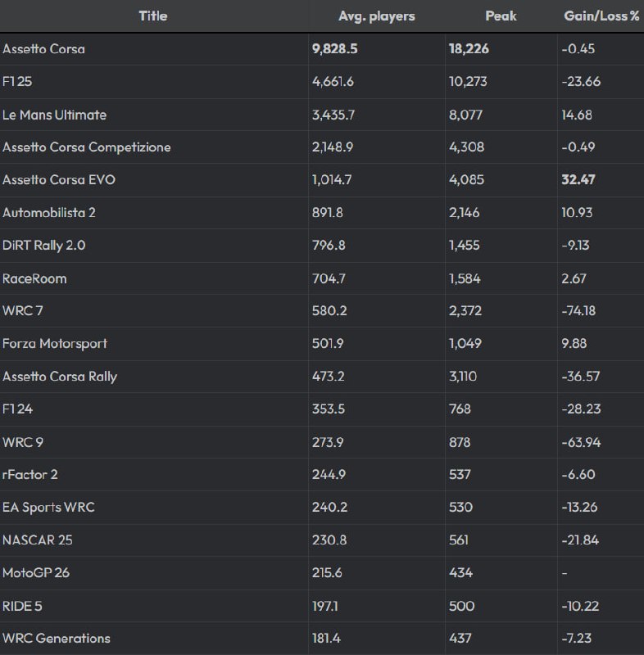
Task: Sort by the Gain/Loss % column header
Action: (x=601, y=16)
